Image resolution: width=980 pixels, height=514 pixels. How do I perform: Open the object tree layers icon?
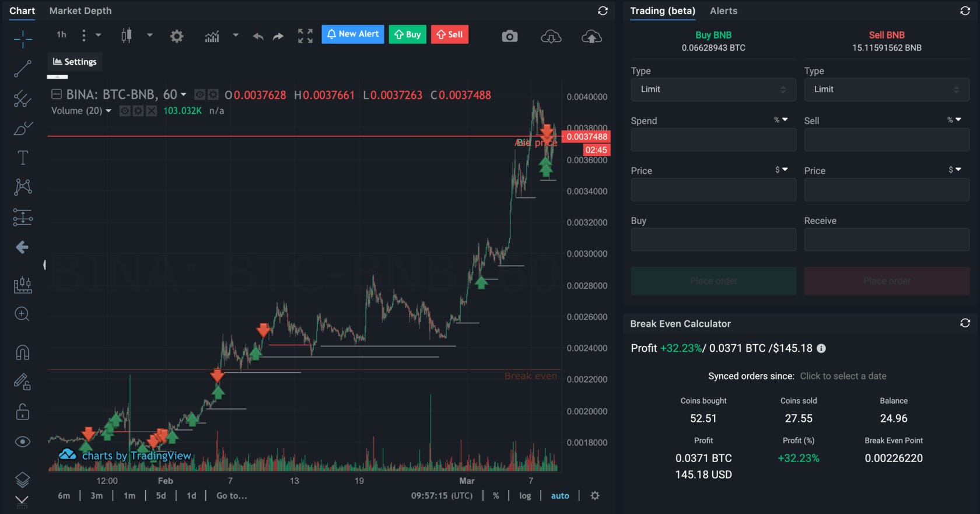tap(22, 480)
